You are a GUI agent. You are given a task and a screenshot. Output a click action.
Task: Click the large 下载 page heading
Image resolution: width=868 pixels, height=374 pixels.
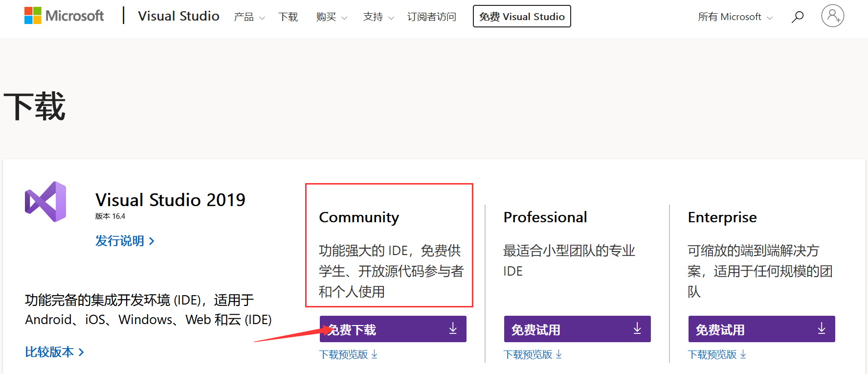34,106
